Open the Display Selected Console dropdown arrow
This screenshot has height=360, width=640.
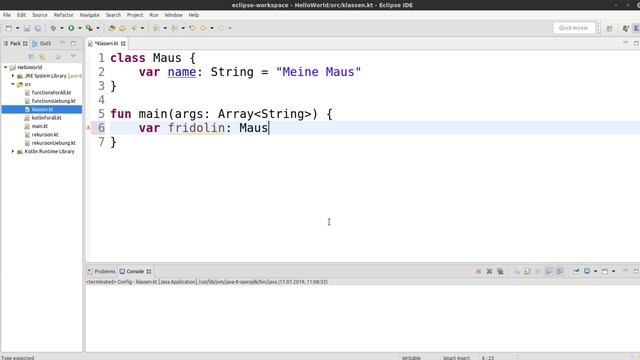click(x=596, y=271)
